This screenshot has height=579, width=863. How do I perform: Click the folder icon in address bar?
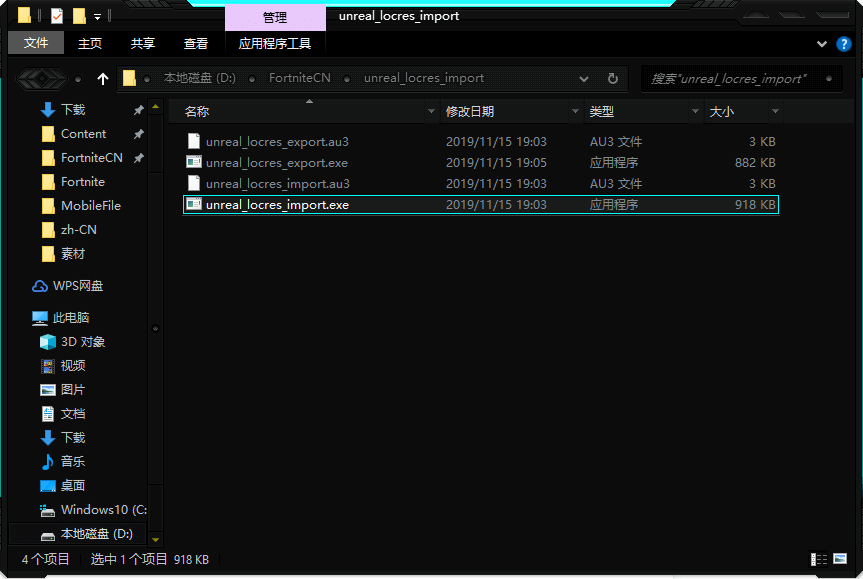coord(129,78)
